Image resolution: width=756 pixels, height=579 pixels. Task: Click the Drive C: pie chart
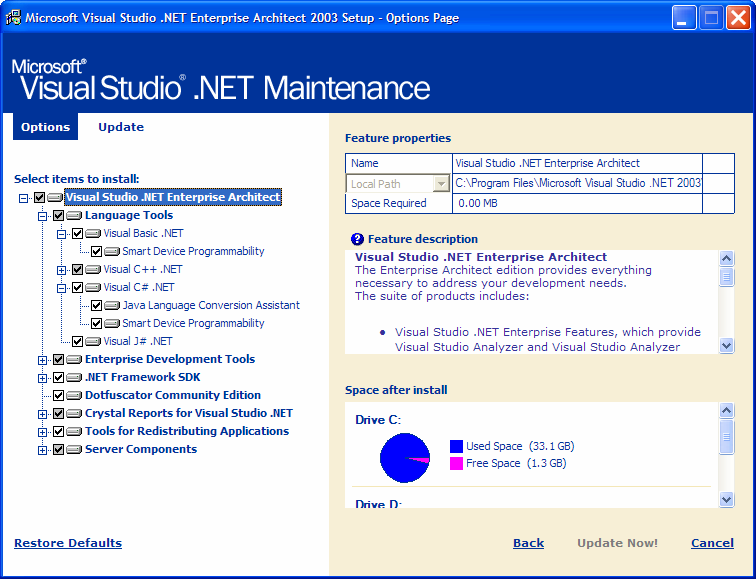[x=405, y=458]
